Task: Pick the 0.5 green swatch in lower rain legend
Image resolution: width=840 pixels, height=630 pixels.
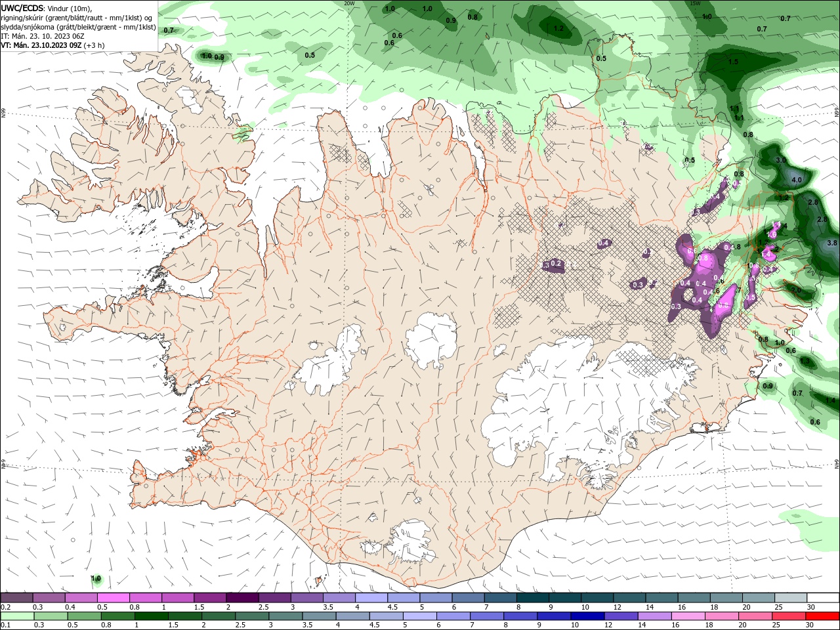Action: click(84, 616)
